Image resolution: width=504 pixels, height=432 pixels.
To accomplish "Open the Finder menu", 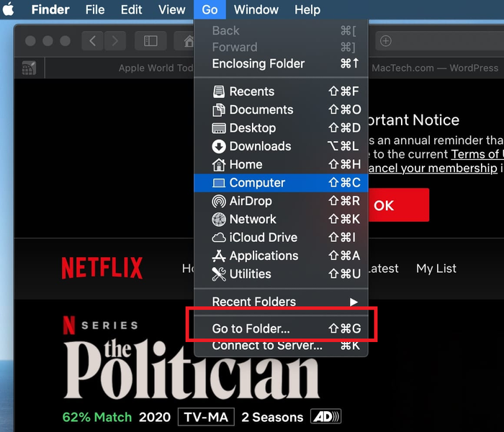I will pyautogui.click(x=50, y=9).
